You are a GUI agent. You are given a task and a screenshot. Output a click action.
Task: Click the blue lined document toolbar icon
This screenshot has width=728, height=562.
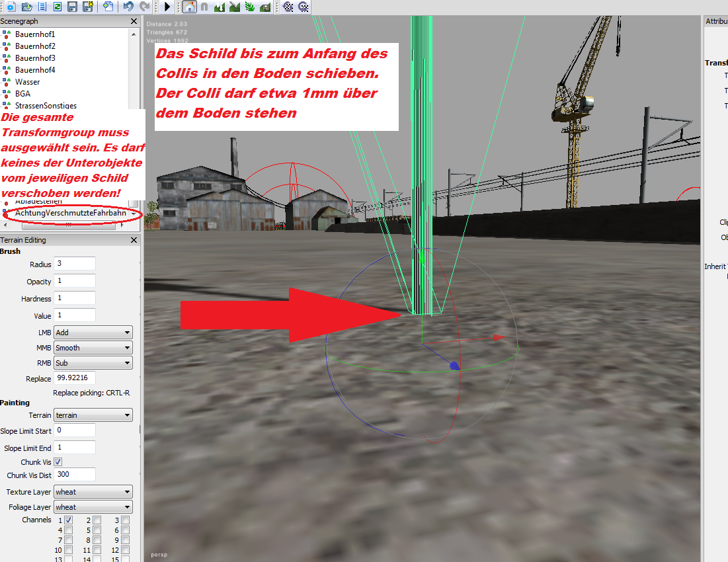pos(42,7)
